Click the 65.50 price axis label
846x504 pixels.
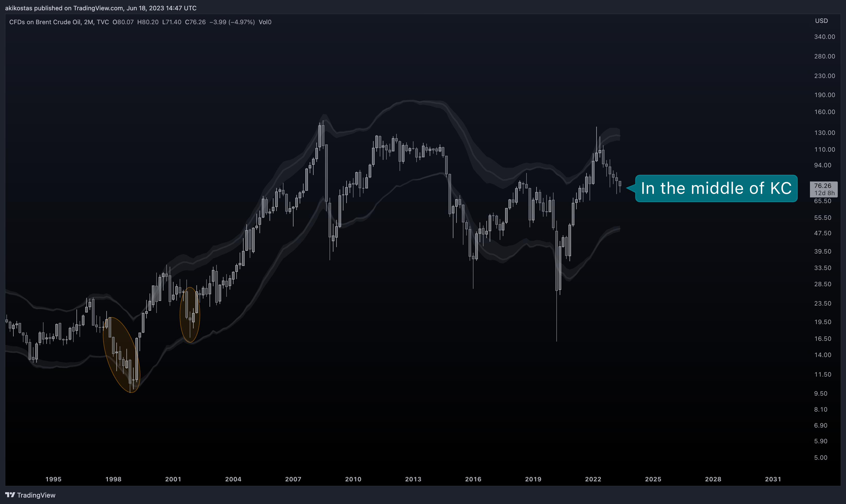click(x=823, y=201)
